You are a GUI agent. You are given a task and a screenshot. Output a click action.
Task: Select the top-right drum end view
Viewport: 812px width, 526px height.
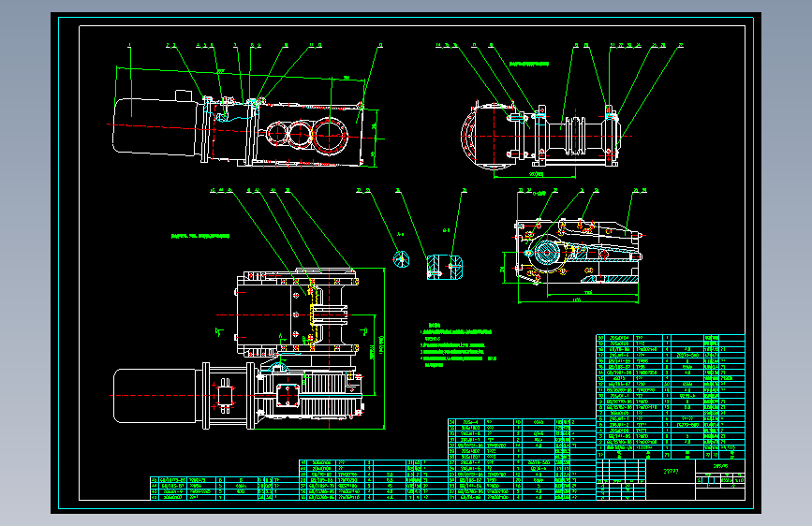point(541,138)
